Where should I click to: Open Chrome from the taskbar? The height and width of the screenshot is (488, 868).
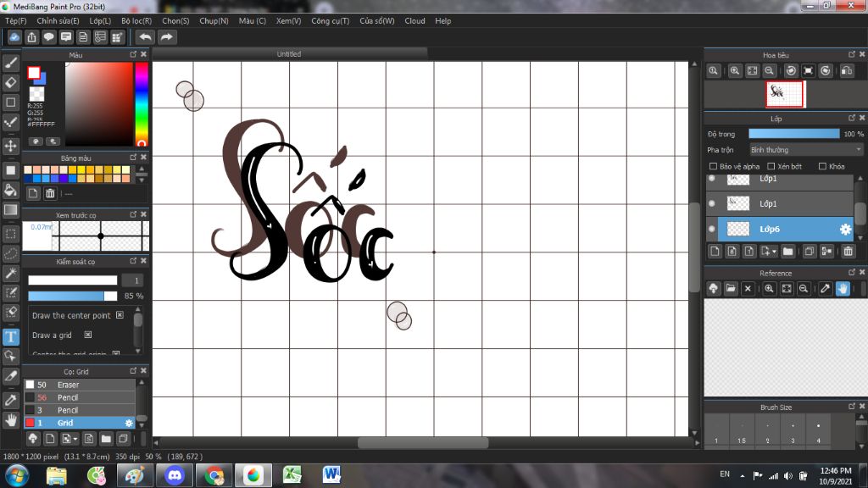tap(214, 475)
